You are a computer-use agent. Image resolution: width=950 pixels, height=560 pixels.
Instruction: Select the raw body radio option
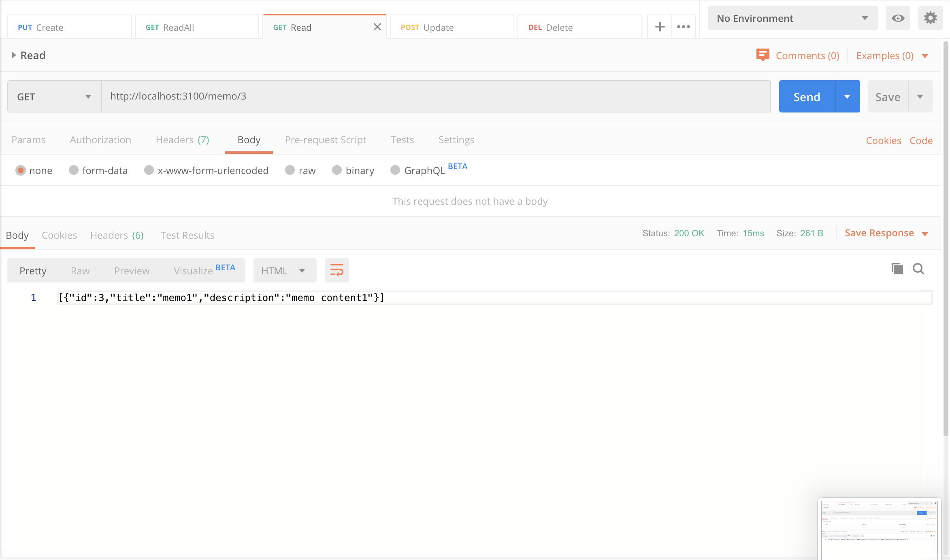click(290, 170)
